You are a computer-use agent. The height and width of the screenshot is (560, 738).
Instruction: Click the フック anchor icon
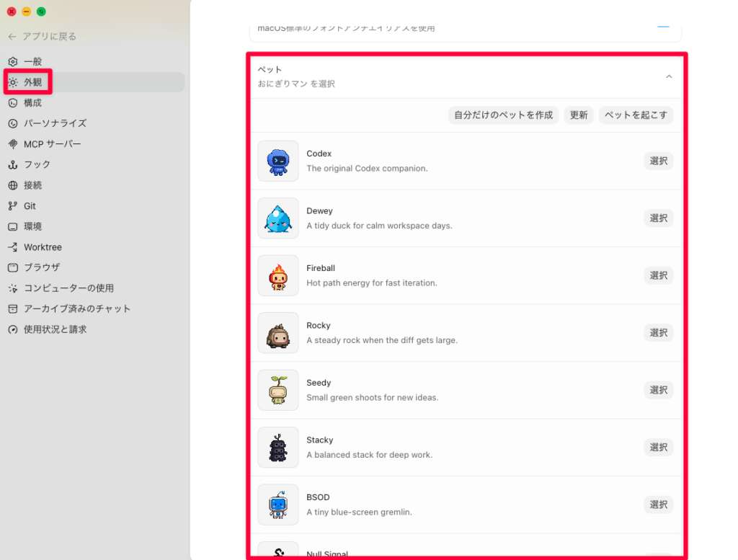point(13,165)
